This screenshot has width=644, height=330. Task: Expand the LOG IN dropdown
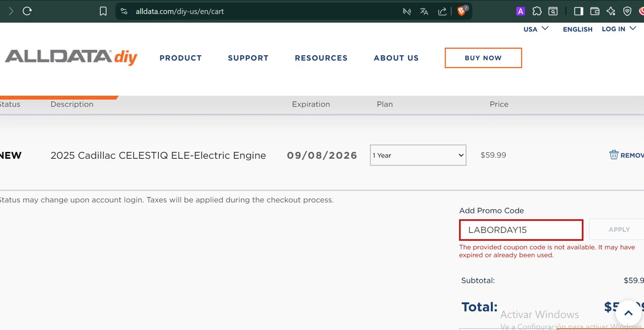(619, 29)
